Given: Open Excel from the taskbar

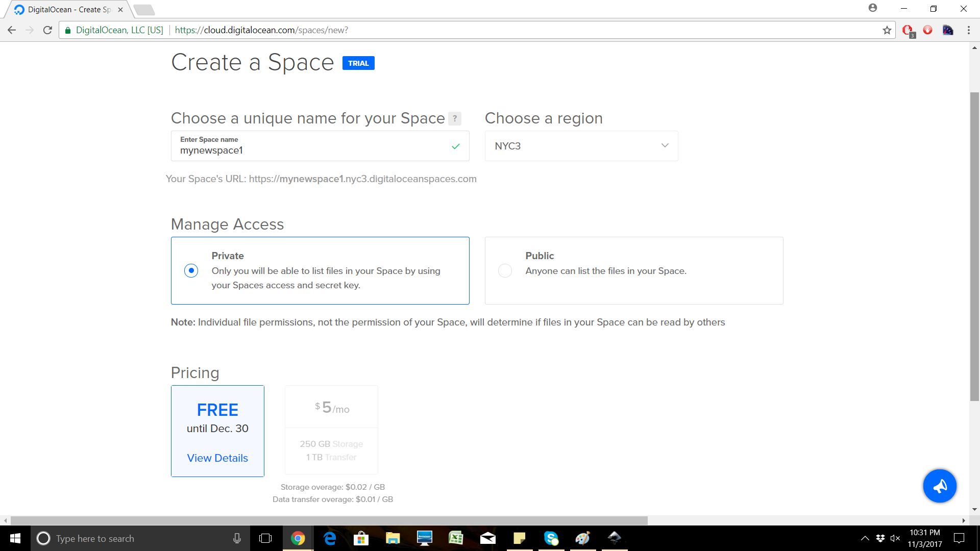Looking at the screenshot, I should pyautogui.click(x=455, y=538).
